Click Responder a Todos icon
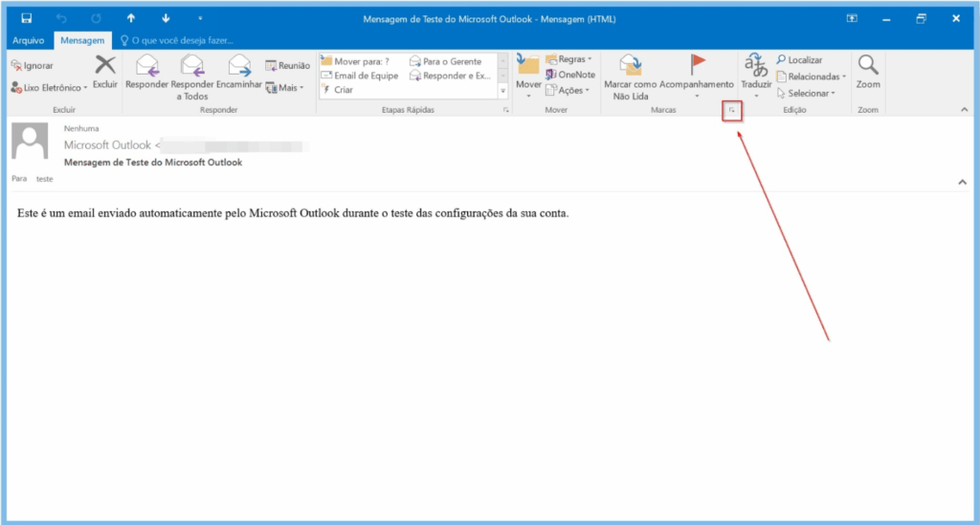This screenshot has height=525, width=980. point(192,66)
